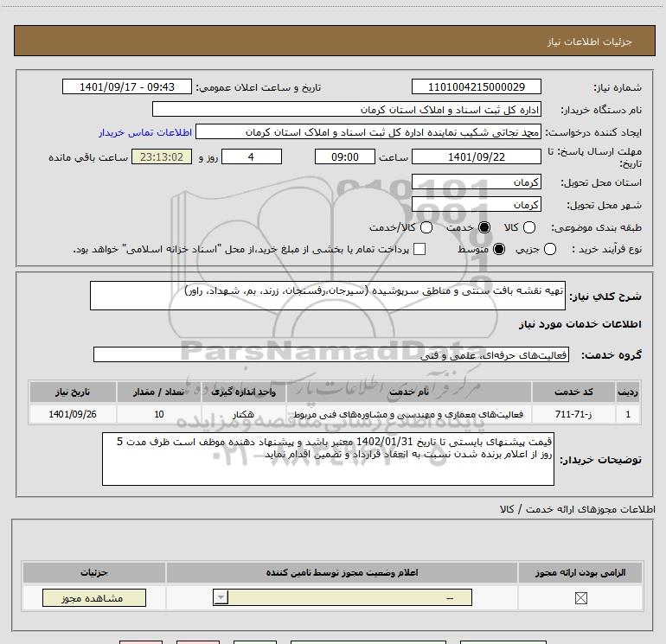
Task: Click the need date 1401/09/26 cell
Action: click(x=73, y=414)
